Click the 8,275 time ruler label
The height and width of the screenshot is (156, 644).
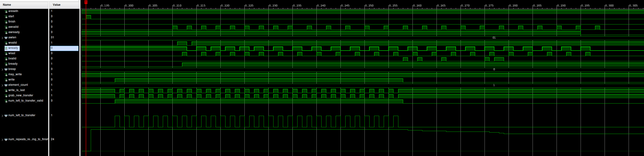(x=489, y=6)
